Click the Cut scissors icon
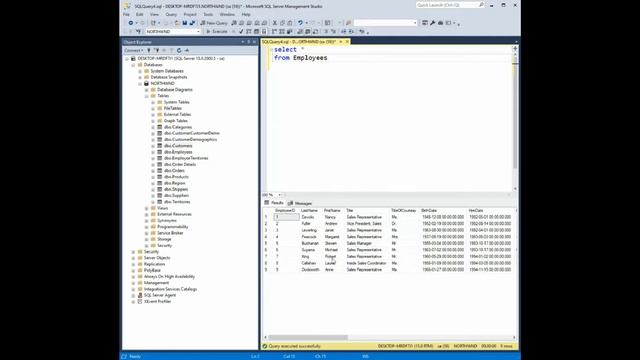640x360 pixels. click(x=275, y=23)
